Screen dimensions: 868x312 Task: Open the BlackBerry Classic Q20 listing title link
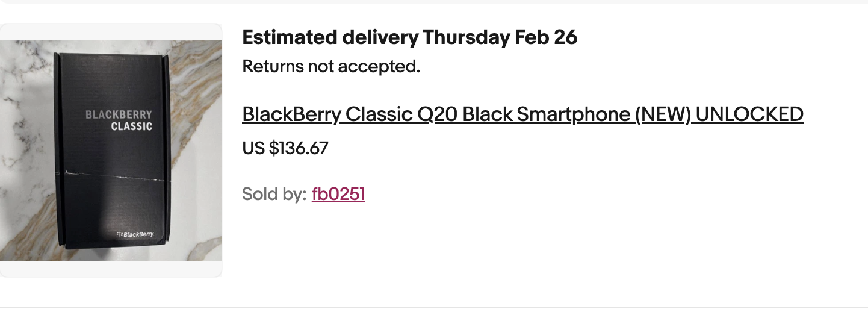tap(522, 114)
